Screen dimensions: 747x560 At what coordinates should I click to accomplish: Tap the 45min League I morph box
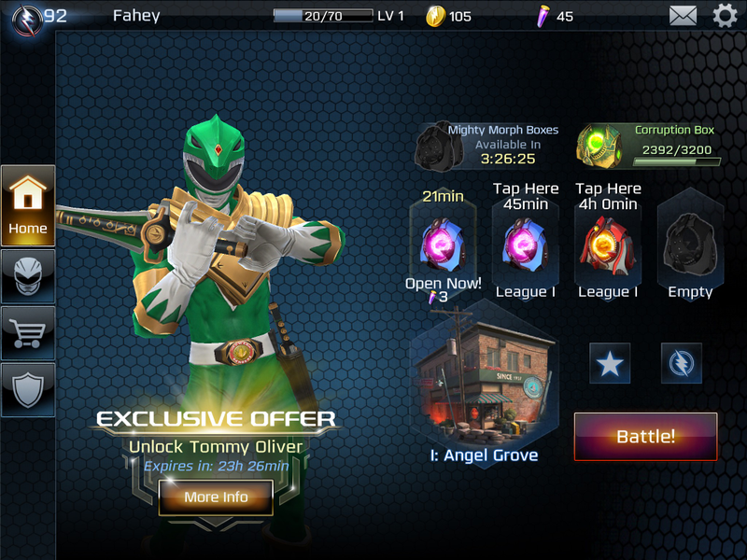tap(526, 245)
